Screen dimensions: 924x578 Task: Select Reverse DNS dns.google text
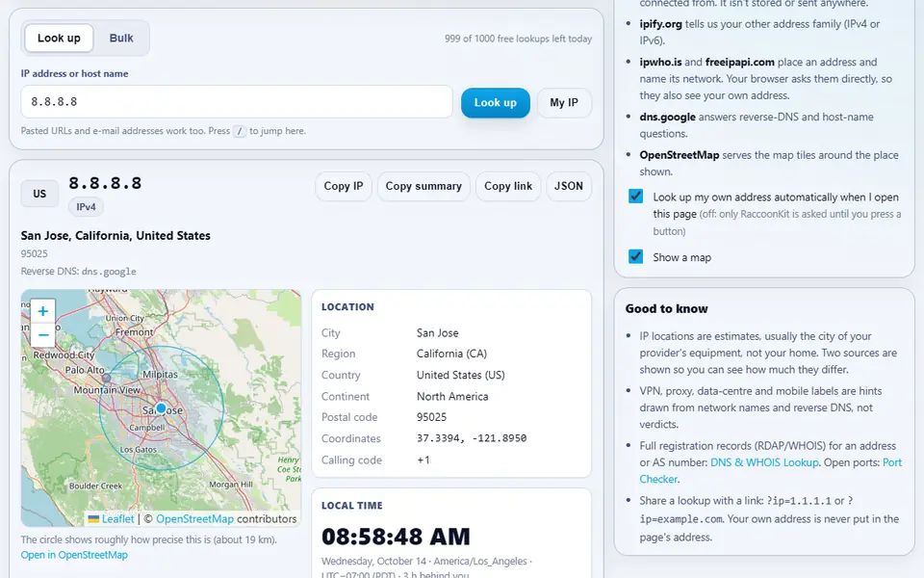[x=78, y=272]
